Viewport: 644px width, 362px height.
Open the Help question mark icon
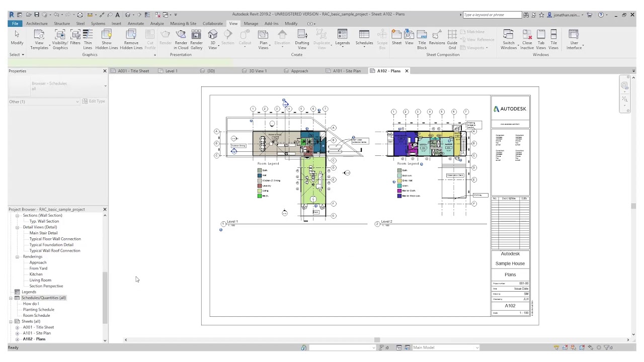601,15
